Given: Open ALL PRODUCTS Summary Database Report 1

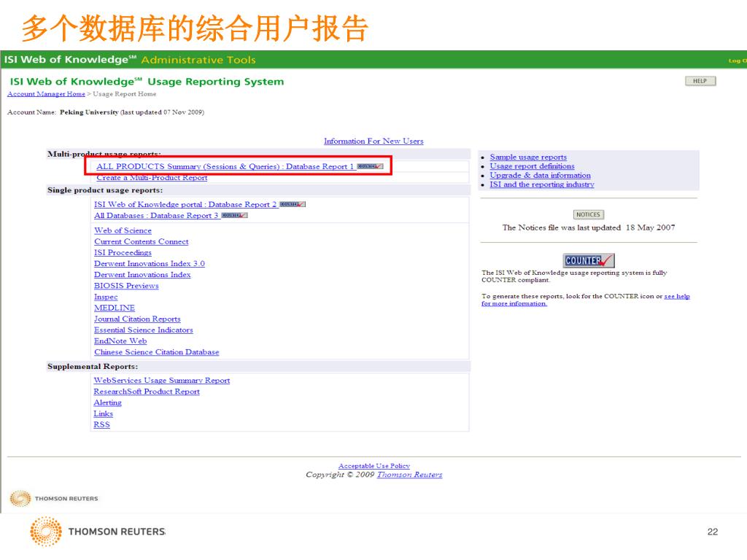Looking at the screenshot, I should click(x=225, y=167).
